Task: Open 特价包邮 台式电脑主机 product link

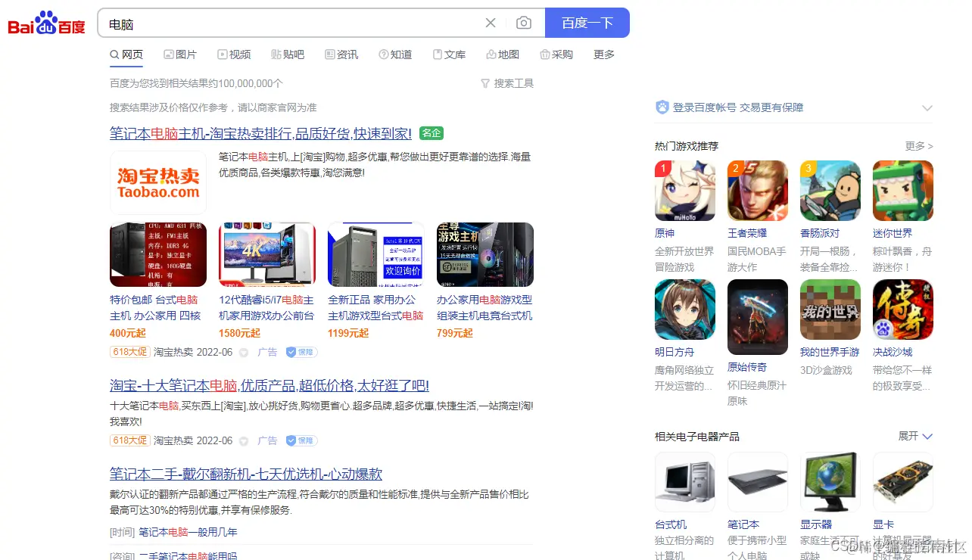Action: tap(155, 308)
